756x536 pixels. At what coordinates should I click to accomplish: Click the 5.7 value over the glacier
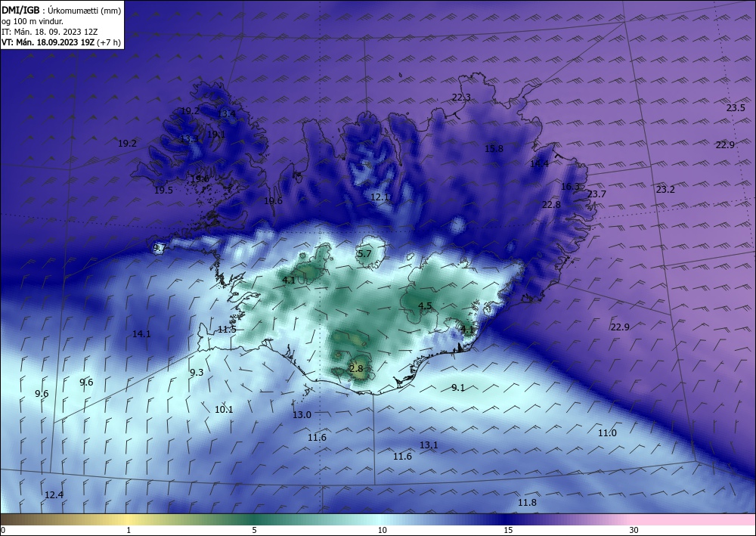[x=364, y=253]
